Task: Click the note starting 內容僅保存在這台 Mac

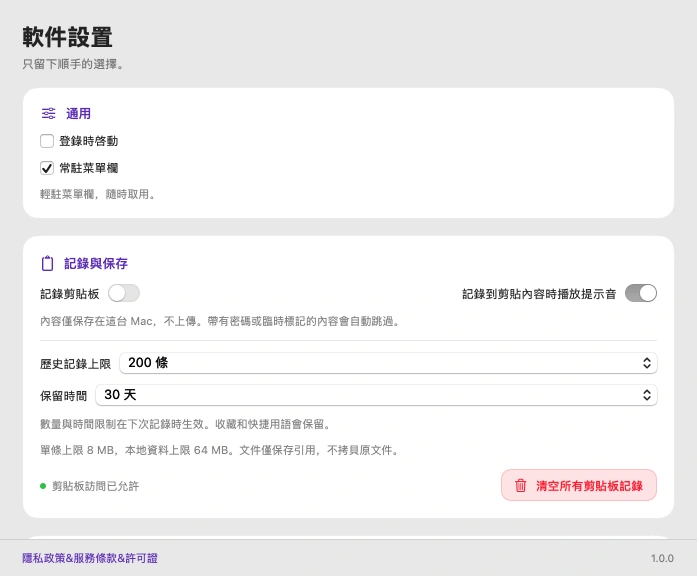Action: tap(220, 321)
